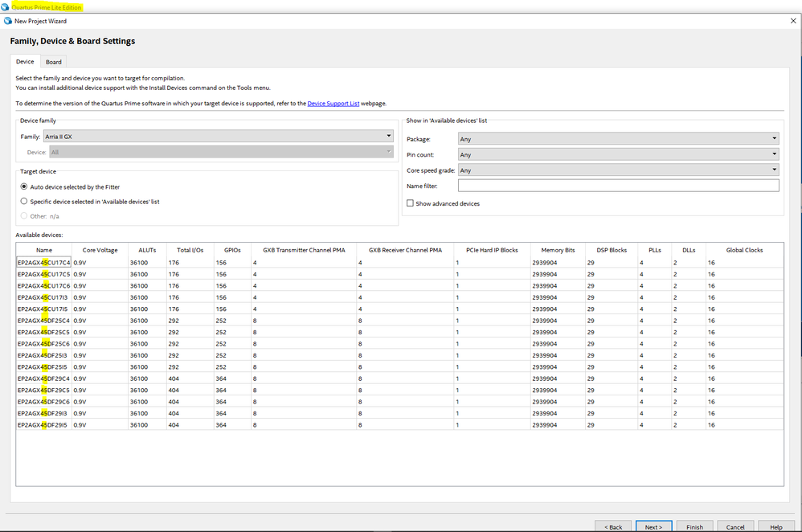Viewport: 802px width, 532px height.
Task: Expand the Pin count dropdown
Action: (x=618, y=154)
